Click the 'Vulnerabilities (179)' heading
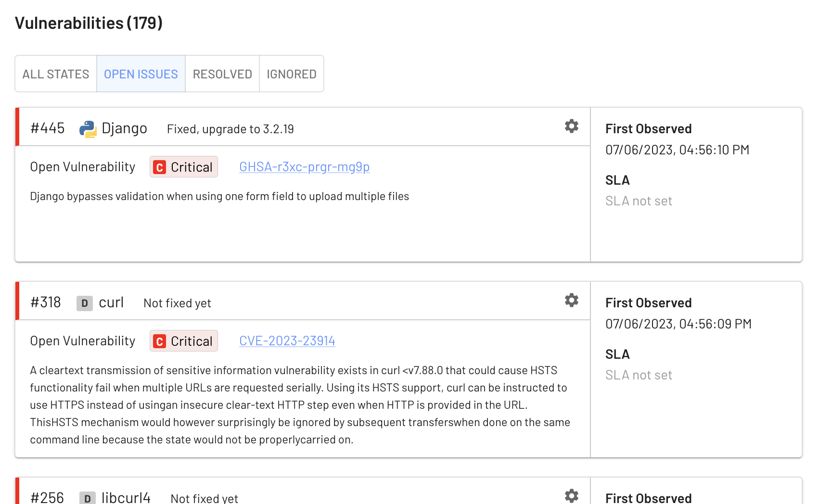Viewport: 819px width, 504px height. click(x=89, y=23)
